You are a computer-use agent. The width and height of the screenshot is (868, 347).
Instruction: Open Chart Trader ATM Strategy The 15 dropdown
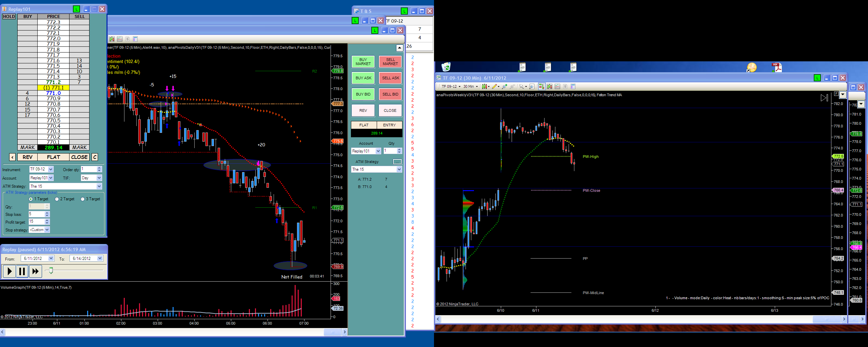tap(399, 169)
